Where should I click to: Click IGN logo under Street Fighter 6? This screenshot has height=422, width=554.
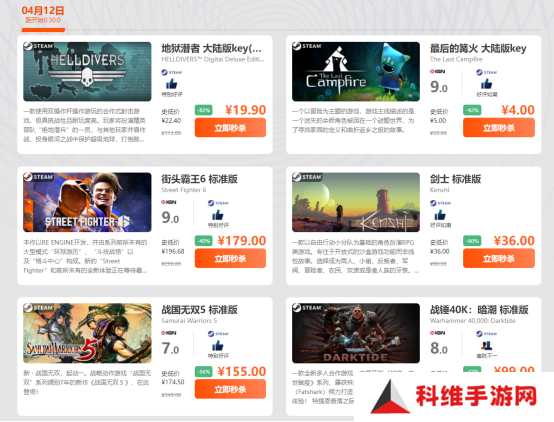coord(169,202)
